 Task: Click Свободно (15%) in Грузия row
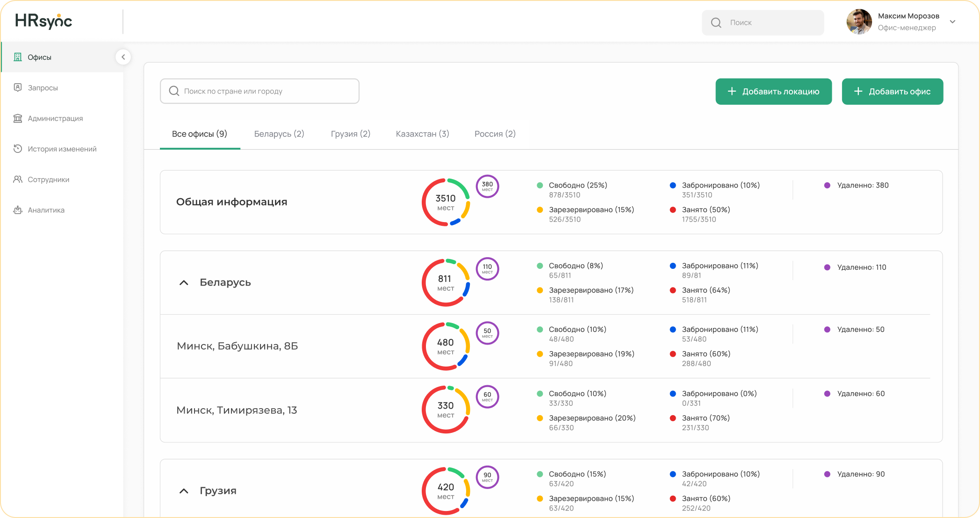(577, 474)
